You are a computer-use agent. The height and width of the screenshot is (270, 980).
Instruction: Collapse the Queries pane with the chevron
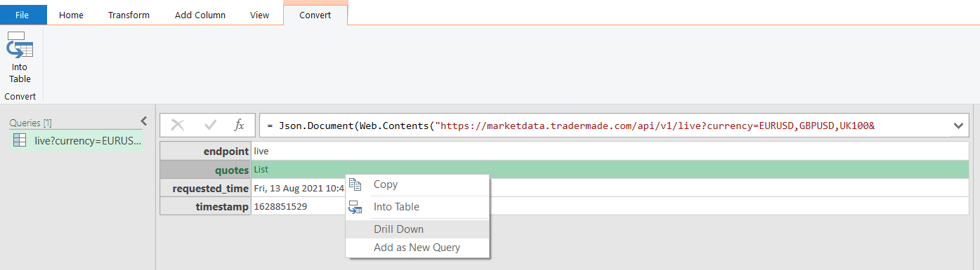[x=143, y=121]
